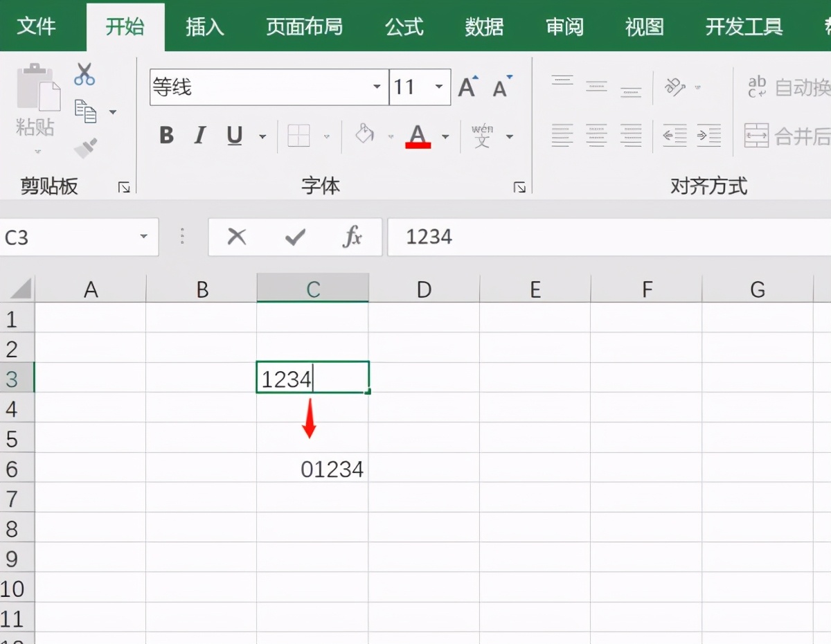Toggle underline formatting

point(235,135)
